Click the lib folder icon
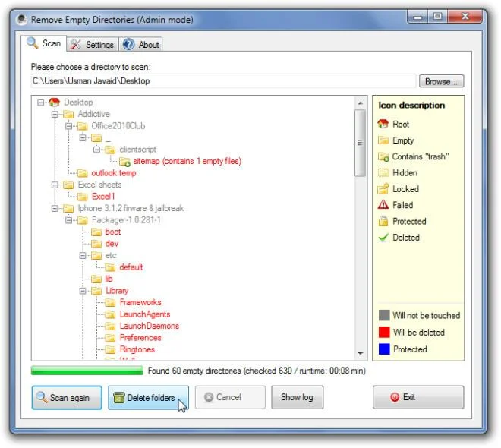The height and width of the screenshot is (448, 501). click(96, 279)
